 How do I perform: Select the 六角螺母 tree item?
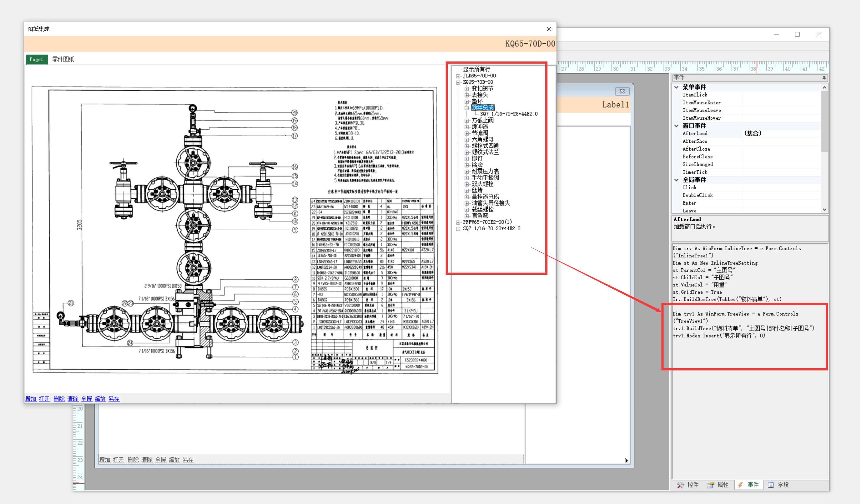(483, 139)
